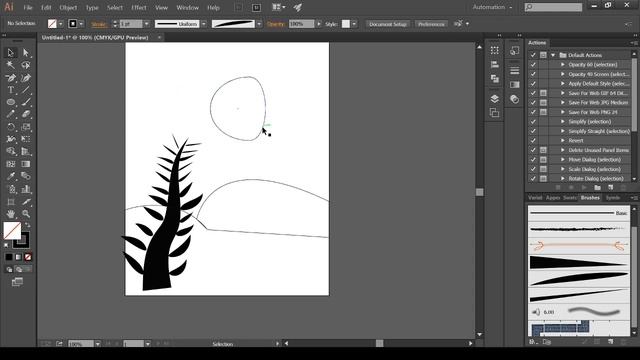This screenshot has width=640, height=360.
Task: Switch to the Brushes tab
Action: pos(590,198)
